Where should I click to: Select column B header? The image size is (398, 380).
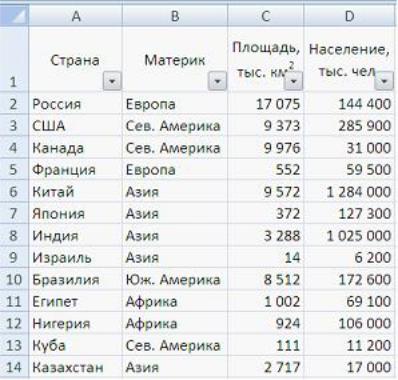point(175,16)
